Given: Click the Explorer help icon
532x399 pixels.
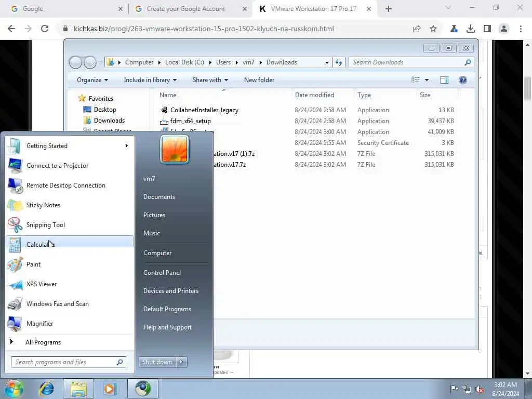Looking at the screenshot, I should click(x=462, y=79).
